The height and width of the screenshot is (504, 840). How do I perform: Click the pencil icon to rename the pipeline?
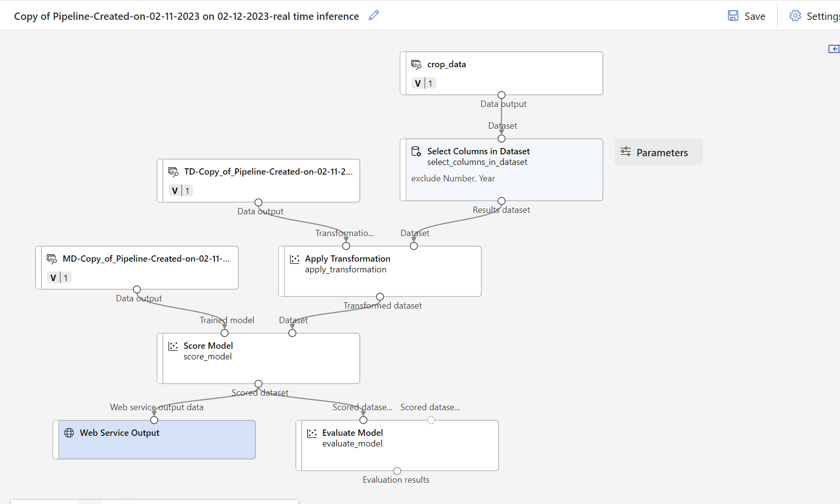pos(374,15)
